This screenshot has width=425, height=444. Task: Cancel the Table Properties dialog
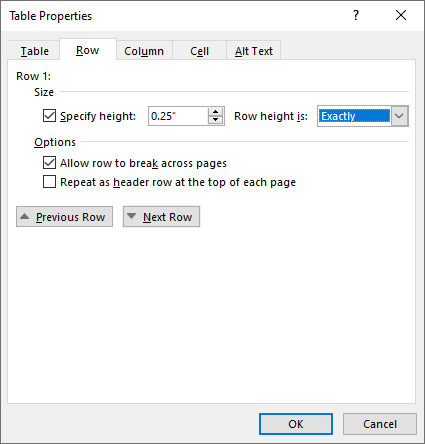380,424
